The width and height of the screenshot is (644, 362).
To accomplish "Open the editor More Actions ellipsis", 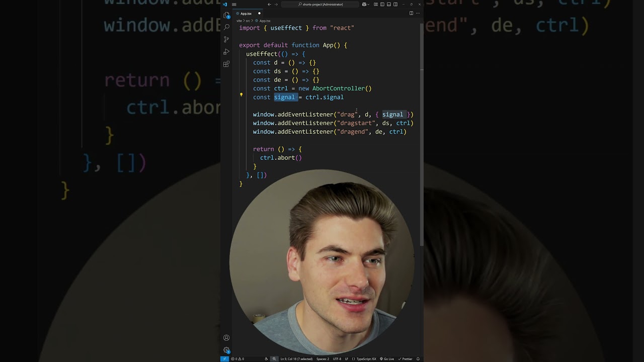I will coord(418,14).
